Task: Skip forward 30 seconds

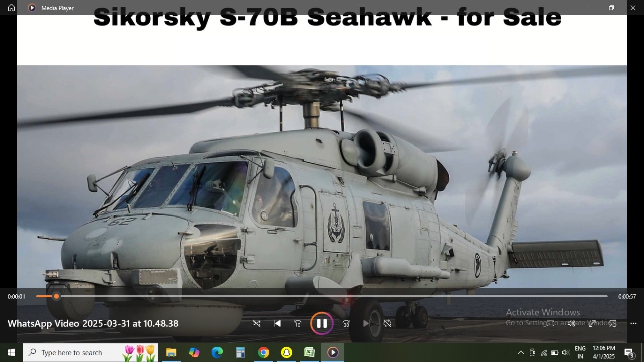Action: pyautogui.click(x=346, y=323)
